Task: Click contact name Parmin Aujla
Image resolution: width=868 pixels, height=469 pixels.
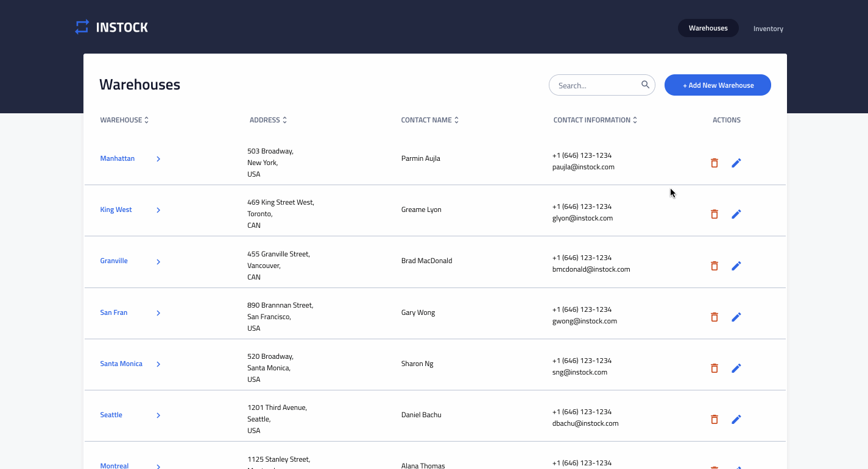Action: click(x=421, y=158)
